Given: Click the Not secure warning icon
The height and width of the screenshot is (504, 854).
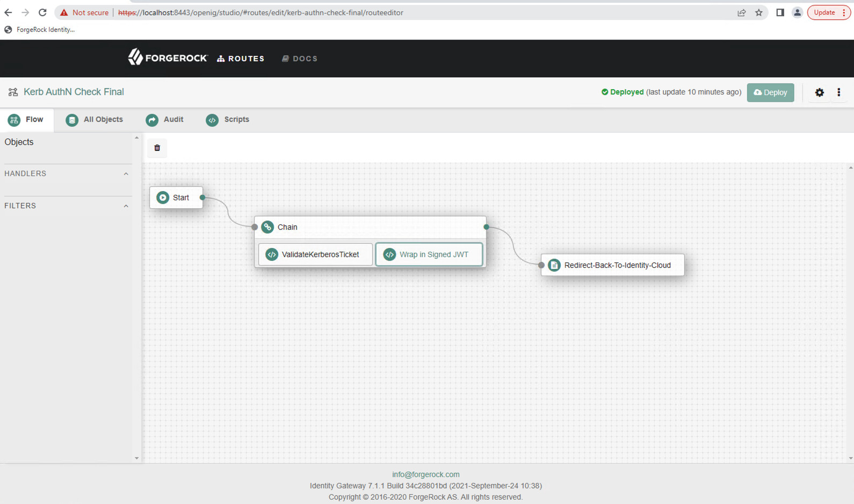Looking at the screenshot, I should tap(64, 12).
